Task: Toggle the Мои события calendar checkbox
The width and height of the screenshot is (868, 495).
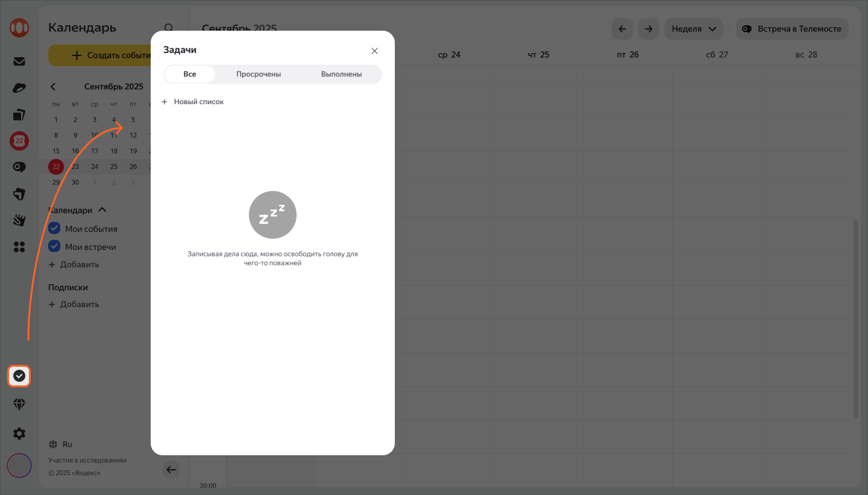Action: pos(54,229)
